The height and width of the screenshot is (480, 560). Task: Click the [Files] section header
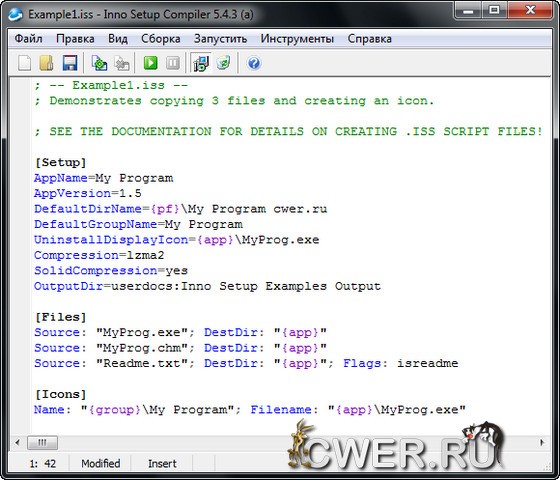60,317
